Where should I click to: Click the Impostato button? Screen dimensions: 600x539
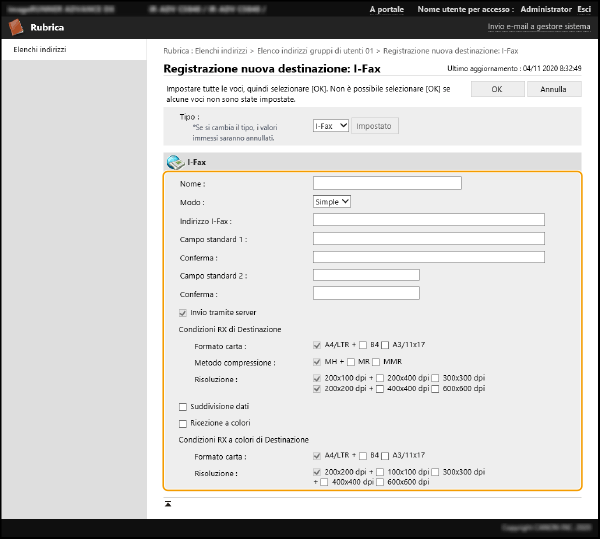pyautogui.click(x=375, y=126)
